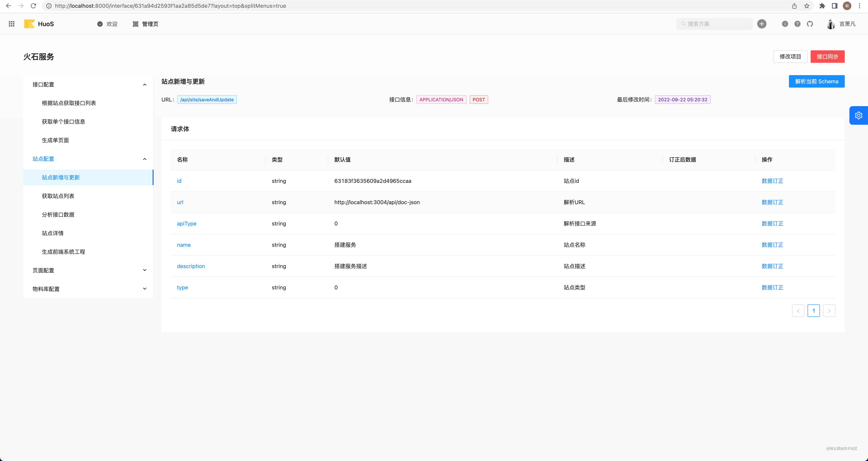868x461 pixels.
Task: Open the blue settings gear panel
Action: 858,115
